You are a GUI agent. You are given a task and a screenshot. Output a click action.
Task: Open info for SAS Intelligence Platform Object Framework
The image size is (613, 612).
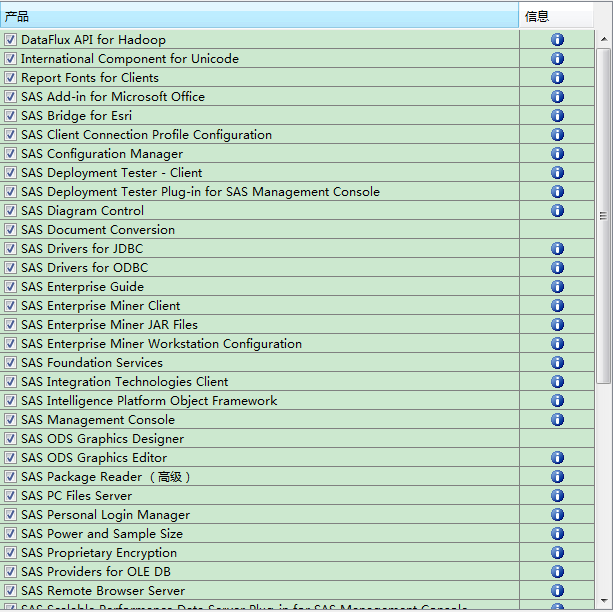tap(557, 400)
